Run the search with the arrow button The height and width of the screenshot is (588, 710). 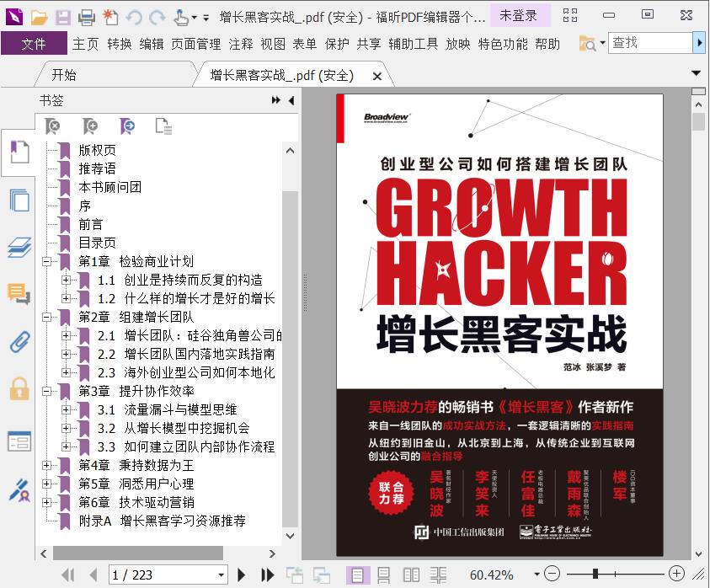point(699,43)
